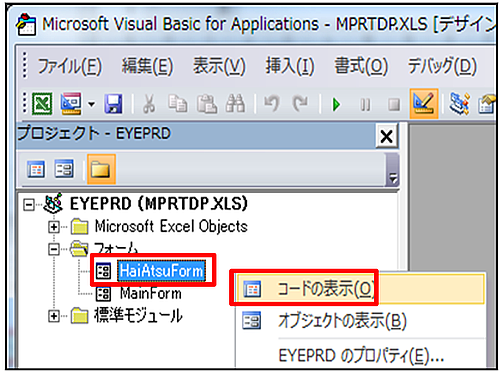
Task: Open the ファイル(F) menu
Action: click(x=69, y=65)
